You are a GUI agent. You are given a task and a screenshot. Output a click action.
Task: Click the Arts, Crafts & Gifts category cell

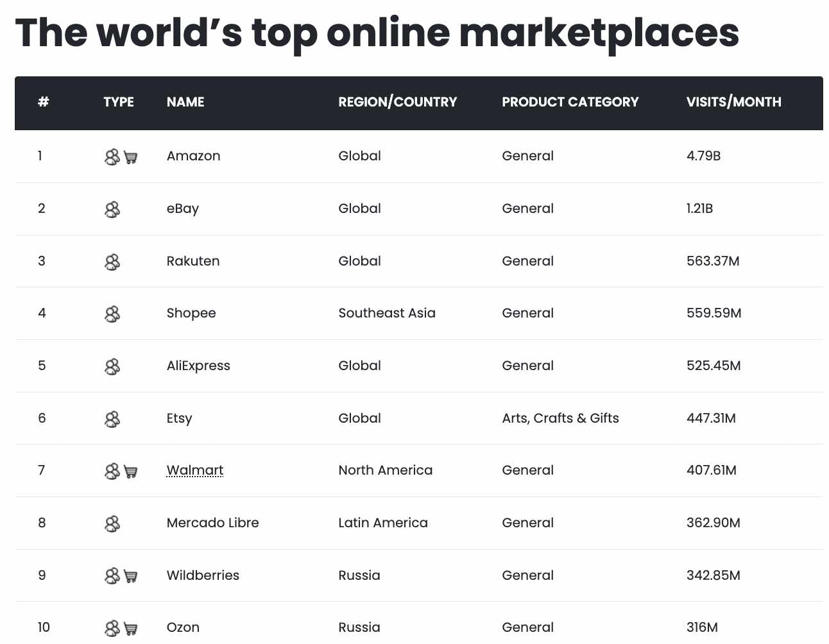560,418
